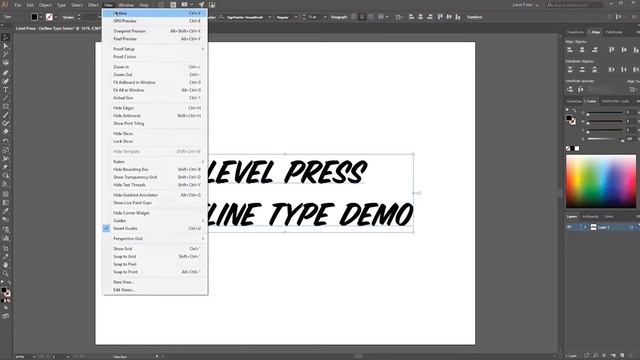The image size is (640, 360).
Task: Select the Pen tool
Action: (x=6, y=73)
